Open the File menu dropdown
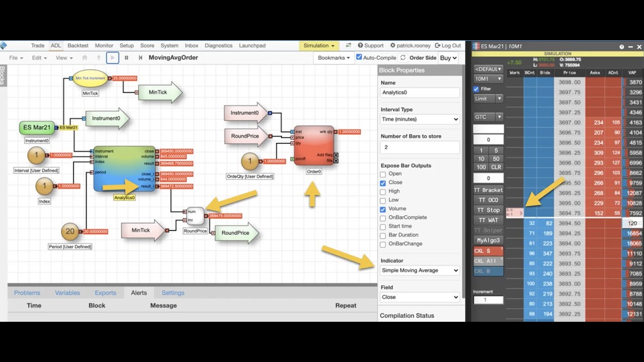Image resolution: width=644 pixels, height=362 pixels. click(x=16, y=58)
